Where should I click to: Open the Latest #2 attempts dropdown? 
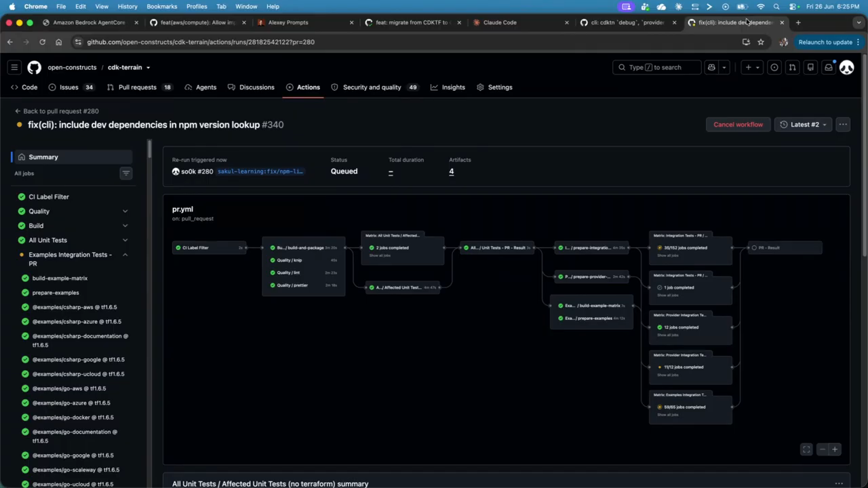803,125
